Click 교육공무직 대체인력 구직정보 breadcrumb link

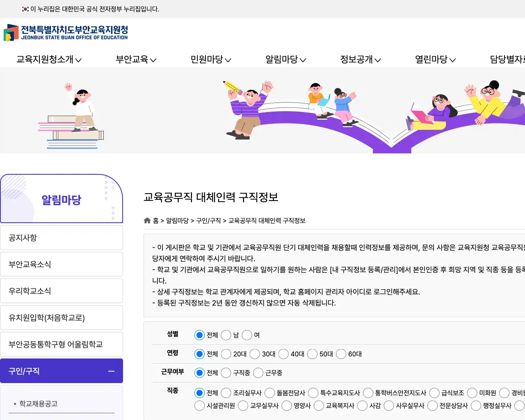point(267,221)
